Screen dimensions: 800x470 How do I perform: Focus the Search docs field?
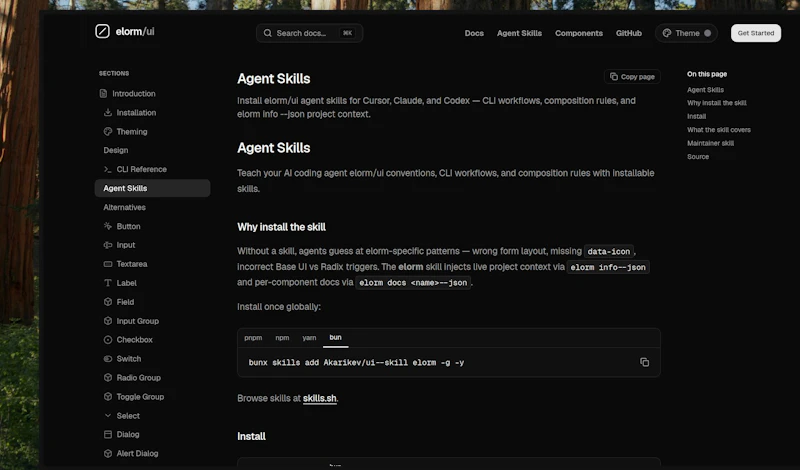309,33
